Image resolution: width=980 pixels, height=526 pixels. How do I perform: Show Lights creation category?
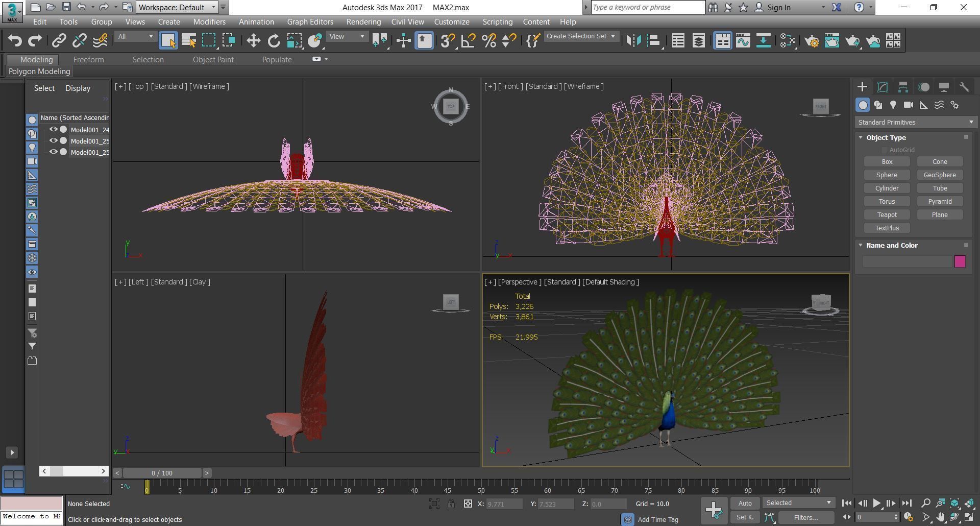tap(893, 105)
